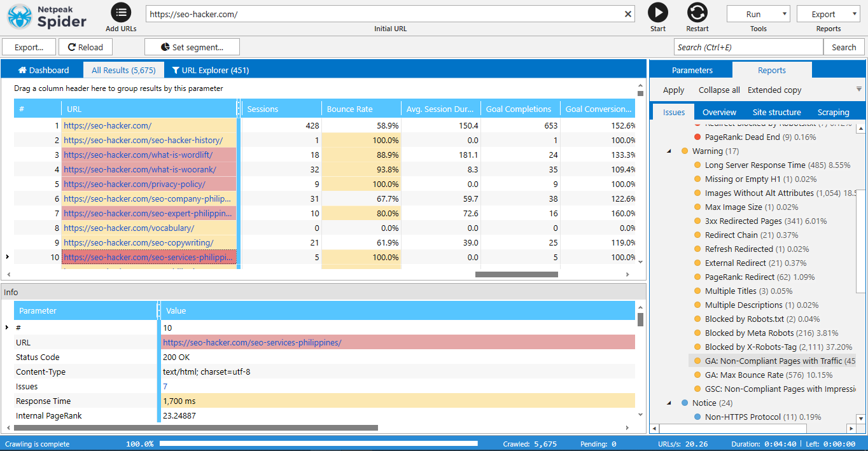The width and height of the screenshot is (868, 451).
Task: Collapse the Warning issues group
Action: (x=669, y=151)
